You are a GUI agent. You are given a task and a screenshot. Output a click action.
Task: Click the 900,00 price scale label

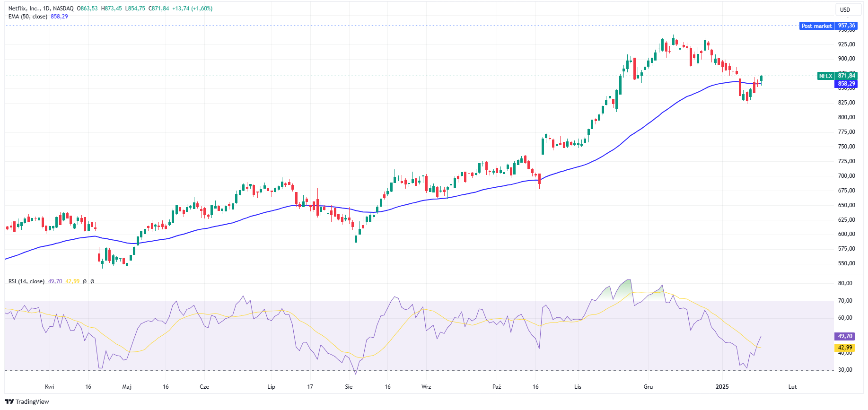(846, 59)
